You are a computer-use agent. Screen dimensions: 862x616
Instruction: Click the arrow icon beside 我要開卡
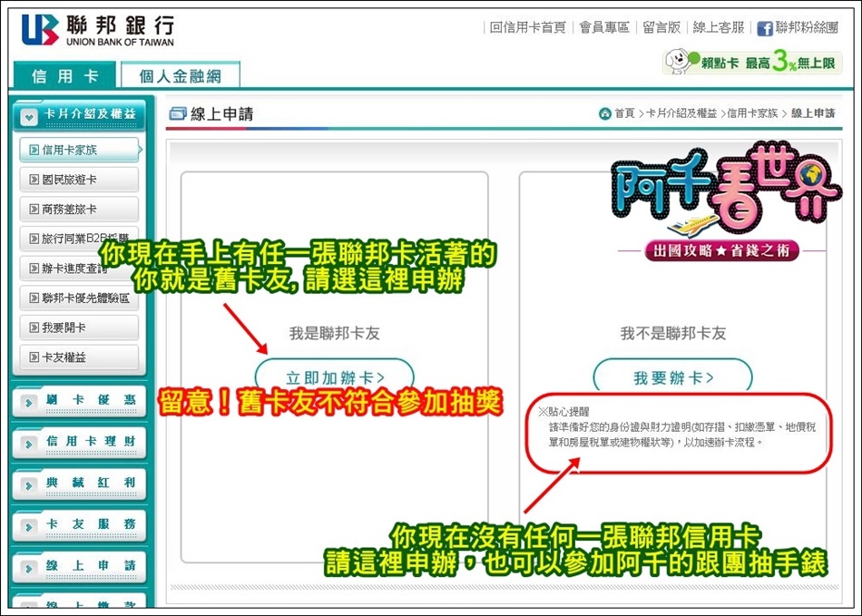34,328
